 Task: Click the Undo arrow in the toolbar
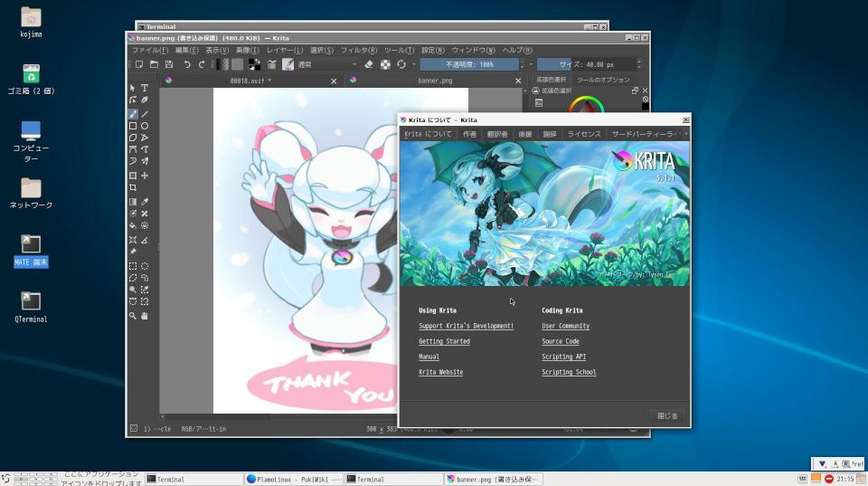tap(187, 64)
